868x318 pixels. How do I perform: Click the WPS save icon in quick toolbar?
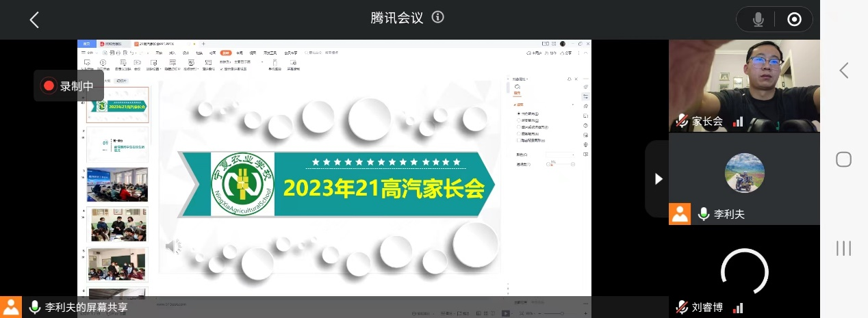105,53
